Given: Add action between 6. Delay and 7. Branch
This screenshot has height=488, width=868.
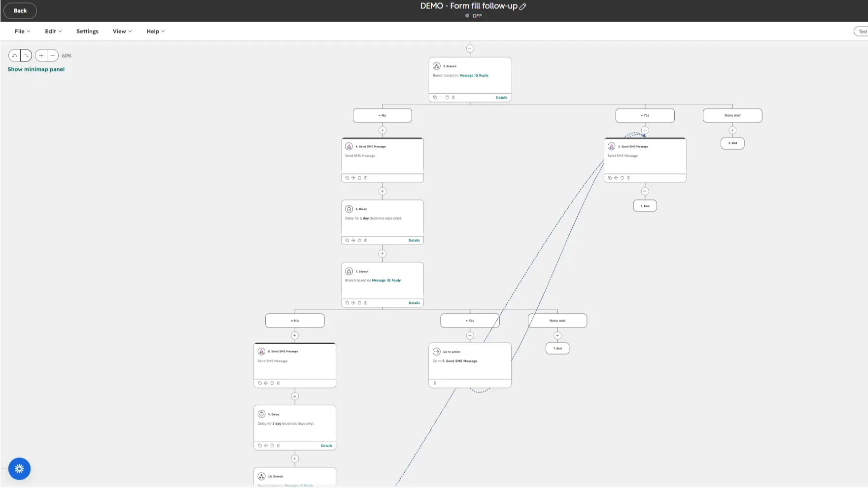Looking at the screenshot, I should (x=382, y=254).
